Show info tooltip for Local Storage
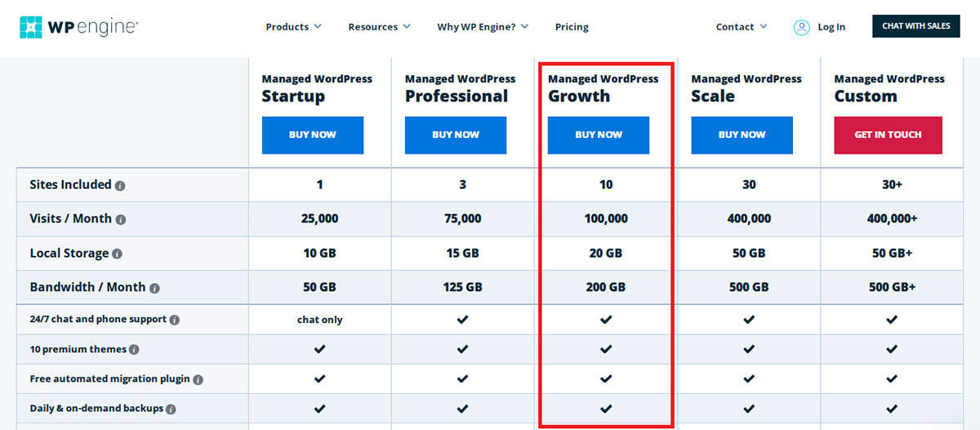This screenshot has height=430, width=980. click(x=117, y=254)
